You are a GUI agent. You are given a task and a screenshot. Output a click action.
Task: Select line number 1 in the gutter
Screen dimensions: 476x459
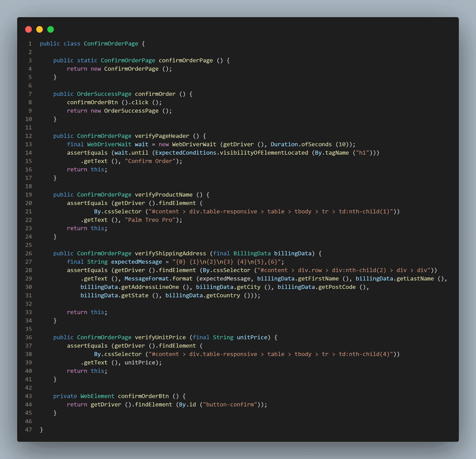29,43
